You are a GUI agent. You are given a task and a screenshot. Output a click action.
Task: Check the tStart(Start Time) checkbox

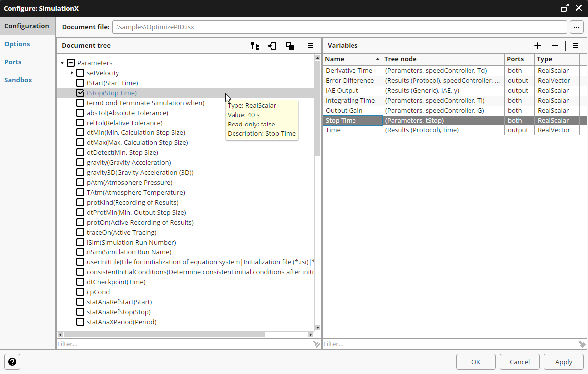[80, 83]
